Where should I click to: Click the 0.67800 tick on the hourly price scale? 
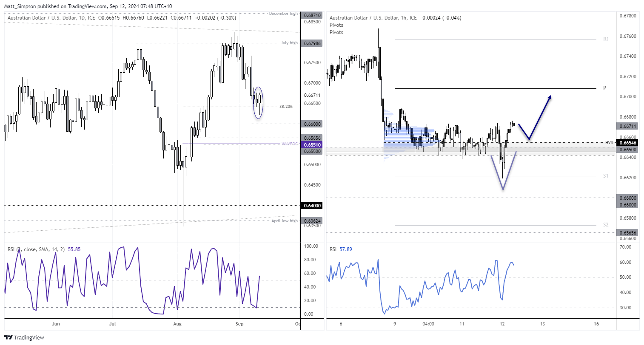pos(628,16)
